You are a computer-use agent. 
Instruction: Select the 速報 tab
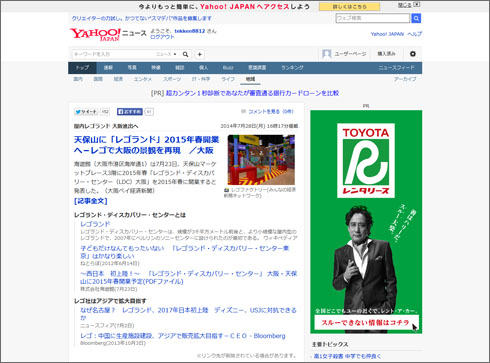pyautogui.click(x=108, y=68)
